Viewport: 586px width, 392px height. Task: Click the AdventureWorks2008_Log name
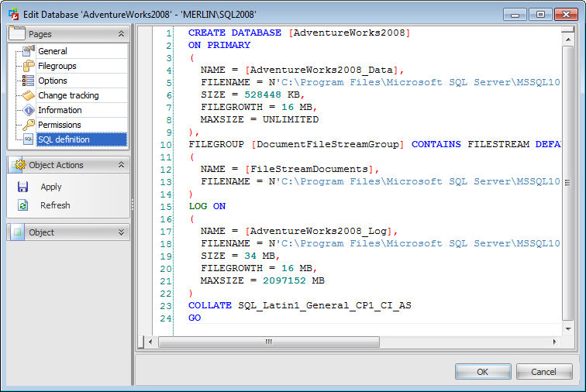pos(319,231)
